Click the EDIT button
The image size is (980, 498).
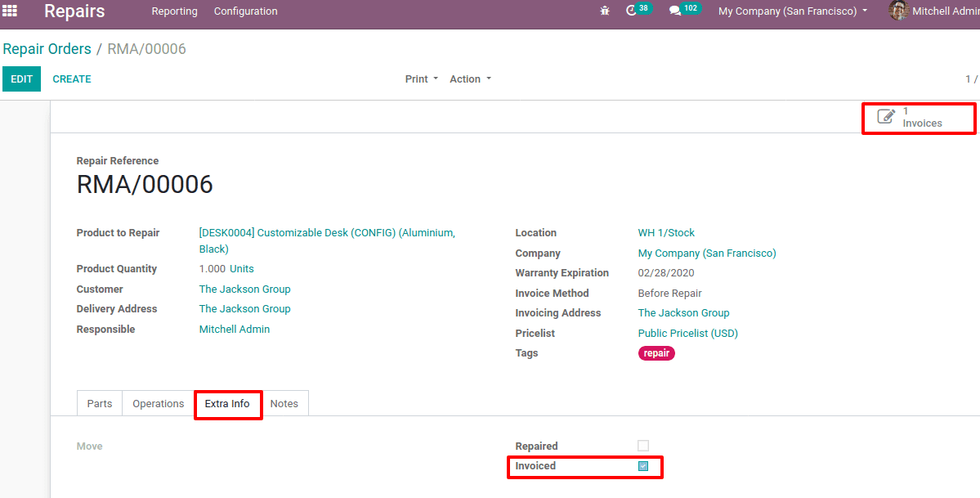point(22,79)
